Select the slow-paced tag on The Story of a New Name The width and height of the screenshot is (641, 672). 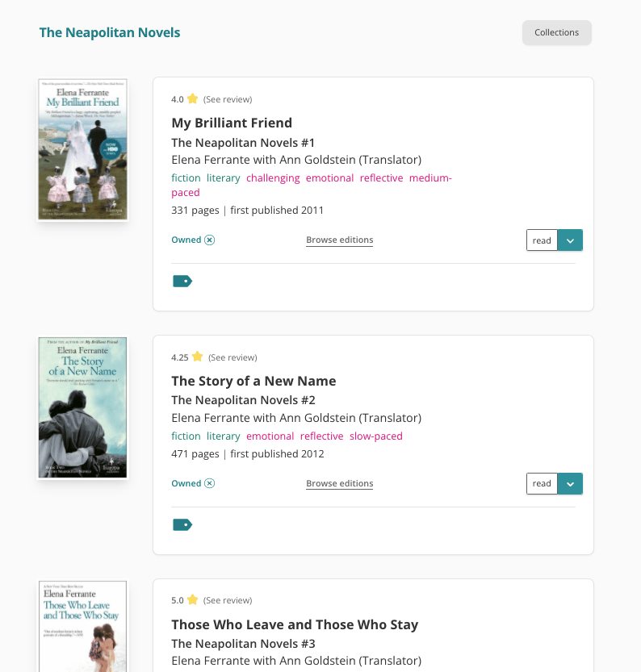coord(376,436)
